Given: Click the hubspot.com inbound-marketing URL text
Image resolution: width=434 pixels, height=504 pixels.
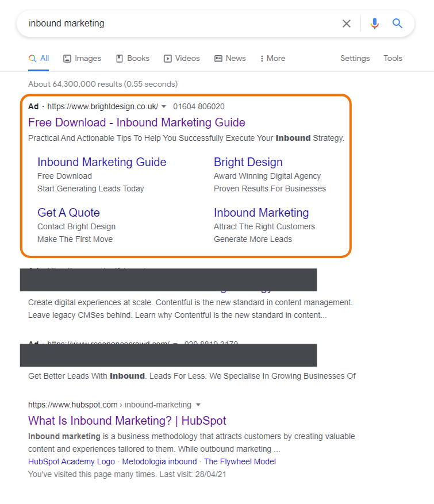Looking at the screenshot, I should pyautogui.click(x=110, y=405).
